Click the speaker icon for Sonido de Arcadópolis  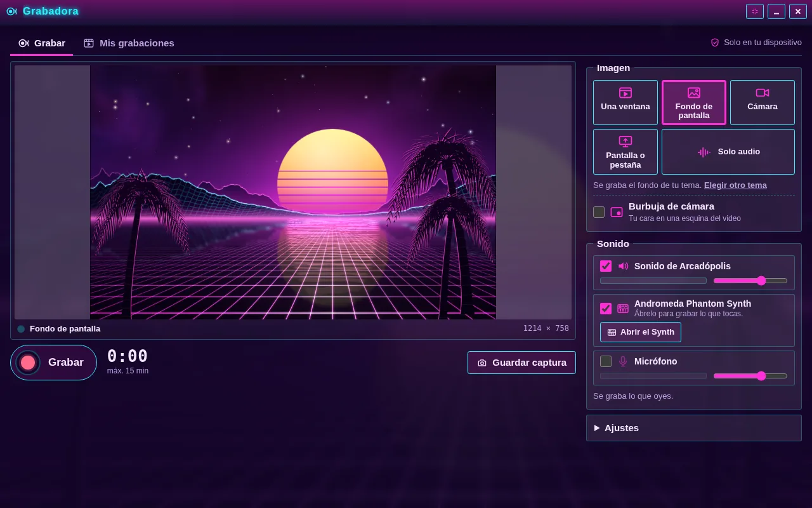(x=623, y=266)
